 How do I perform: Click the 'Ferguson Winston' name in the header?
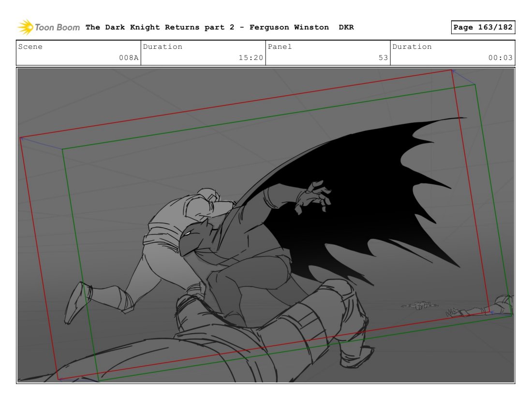coord(289,27)
